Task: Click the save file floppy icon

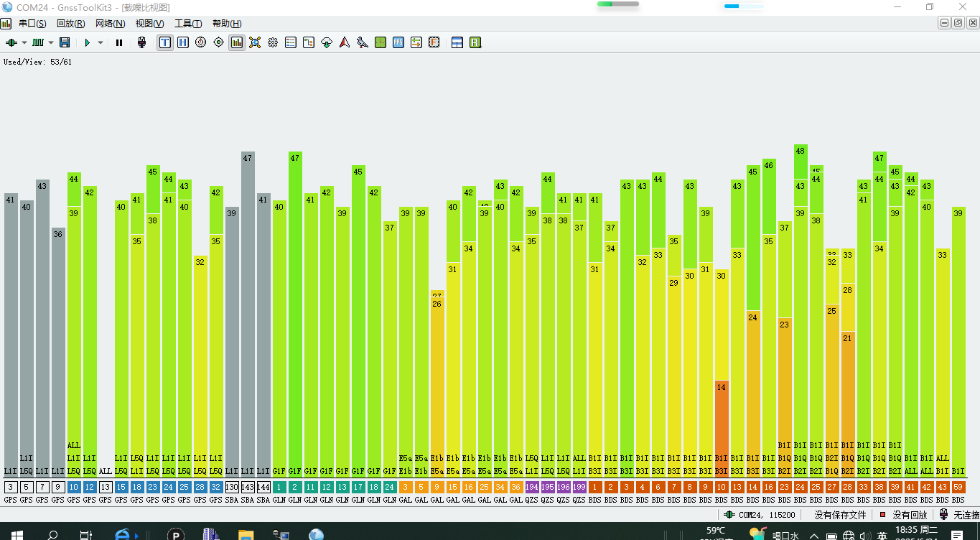Action: 65,42
